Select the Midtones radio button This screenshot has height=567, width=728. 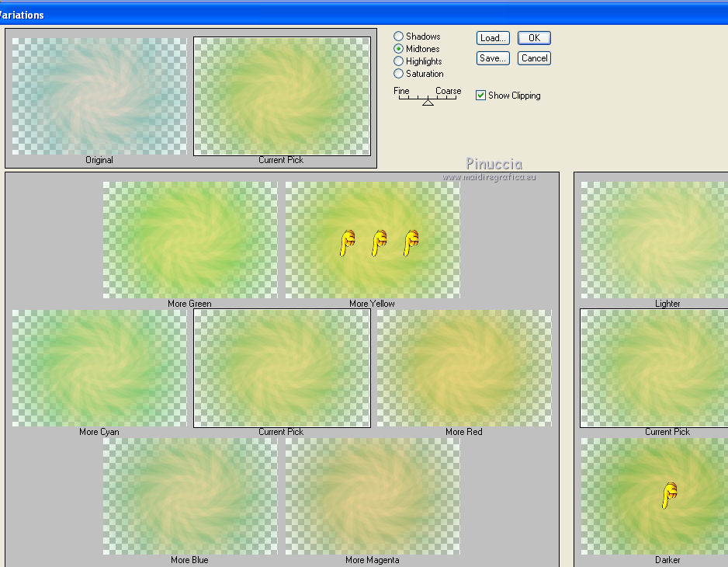pyautogui.click(x=398, y=49)
